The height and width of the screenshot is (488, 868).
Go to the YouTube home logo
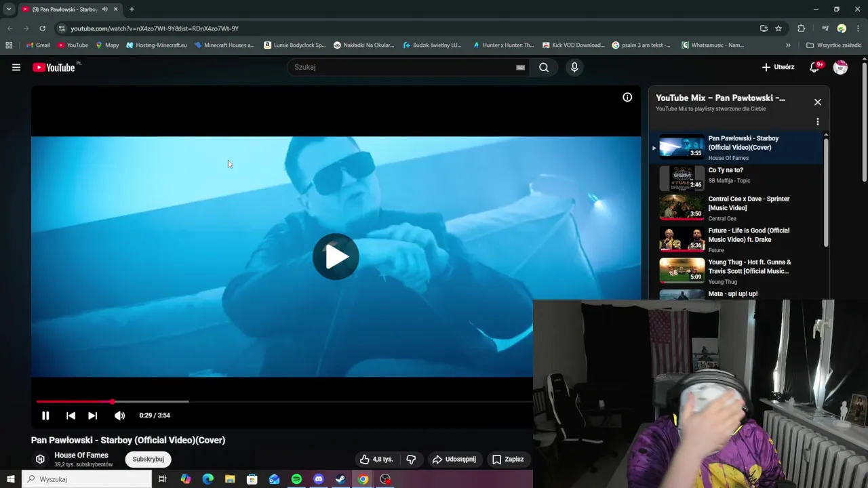coord(54,67)
